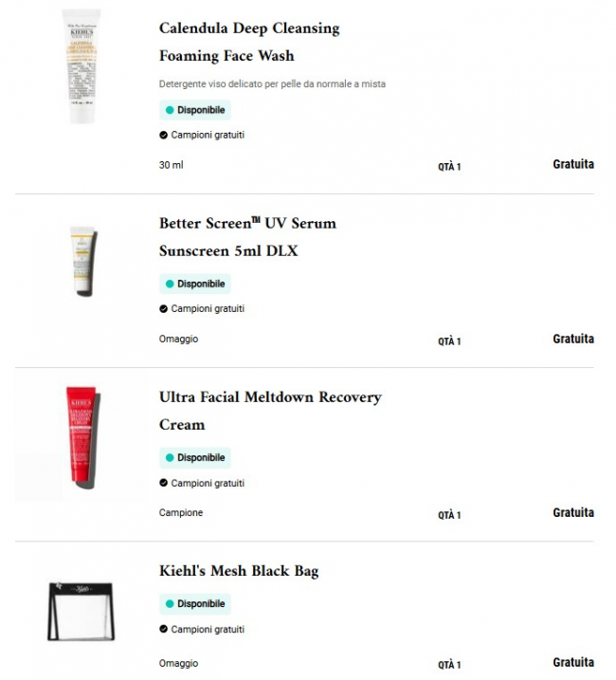The width and height of the screenshot is (616, 680).
Task: Click the checkmark icon under Calendula Face Wash
Action: [164, 136]
